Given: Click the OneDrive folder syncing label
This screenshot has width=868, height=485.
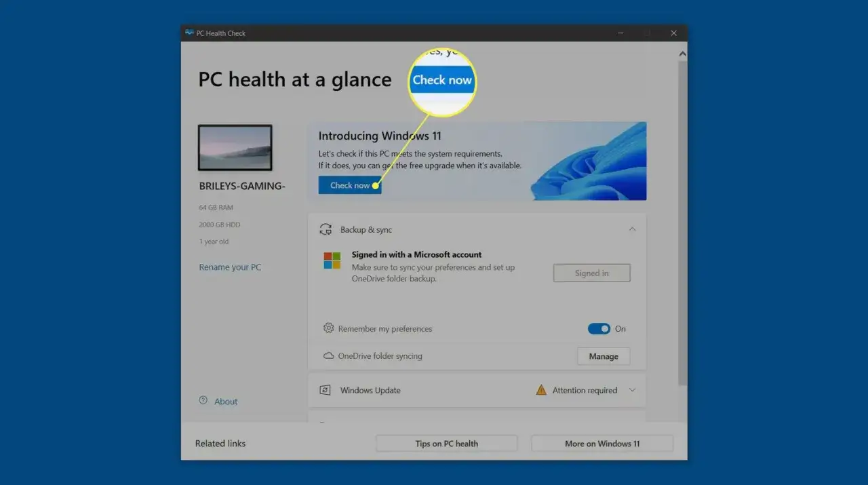Looking at the screenshot, I should pyautogui.click(x=380, y=355).
